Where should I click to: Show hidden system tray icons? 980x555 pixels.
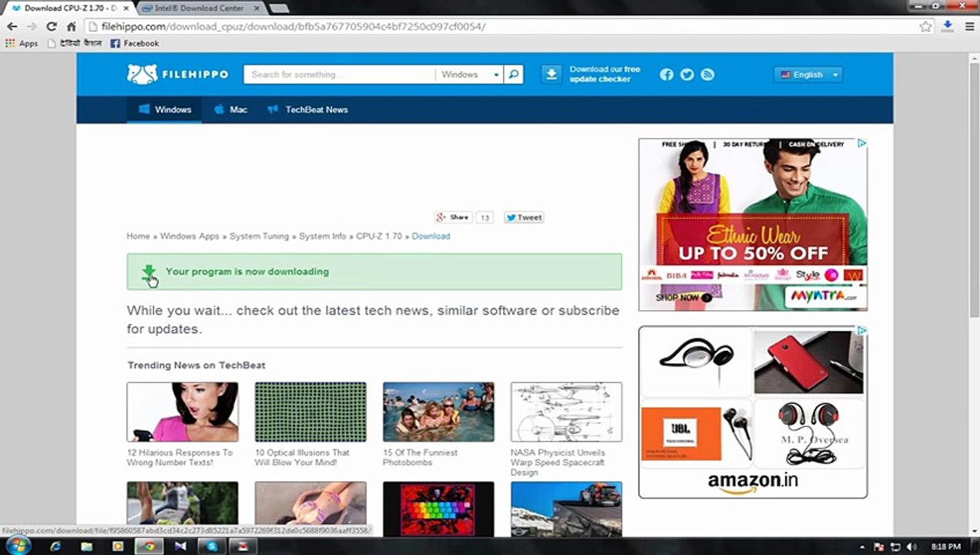pyautogui.click(x=862, y=547)
